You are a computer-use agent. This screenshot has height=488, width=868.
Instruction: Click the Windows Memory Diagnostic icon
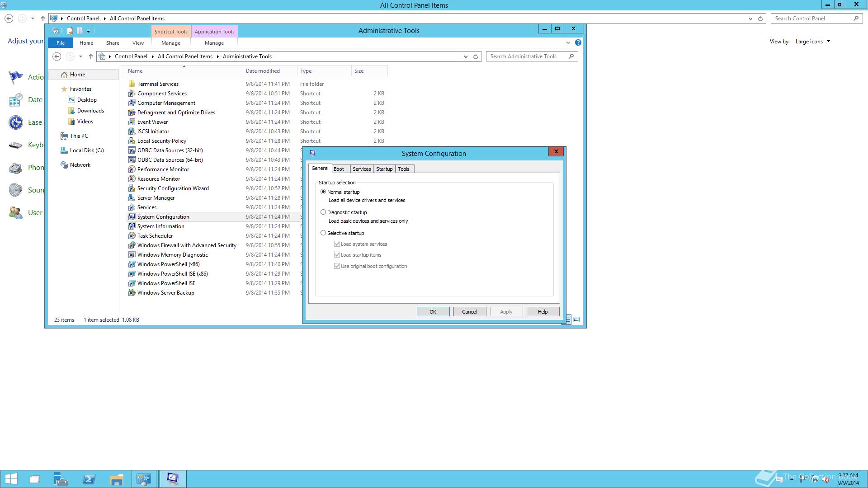132,255
